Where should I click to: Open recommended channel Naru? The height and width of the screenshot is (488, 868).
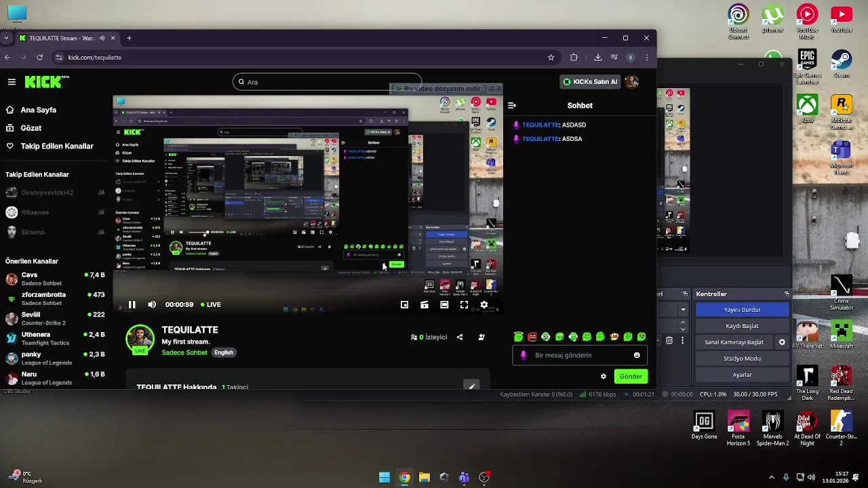(54, 378)
